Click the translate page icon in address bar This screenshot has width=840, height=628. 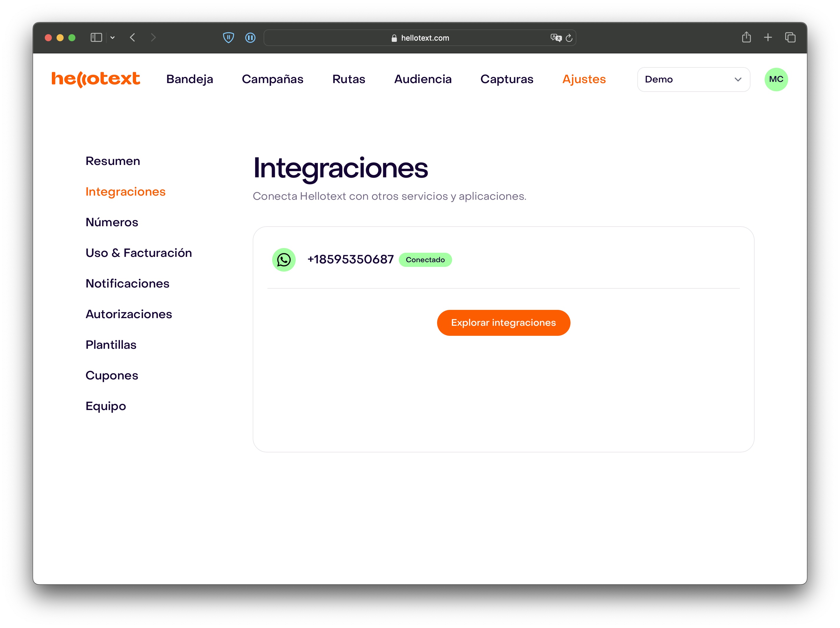point(556,38)
